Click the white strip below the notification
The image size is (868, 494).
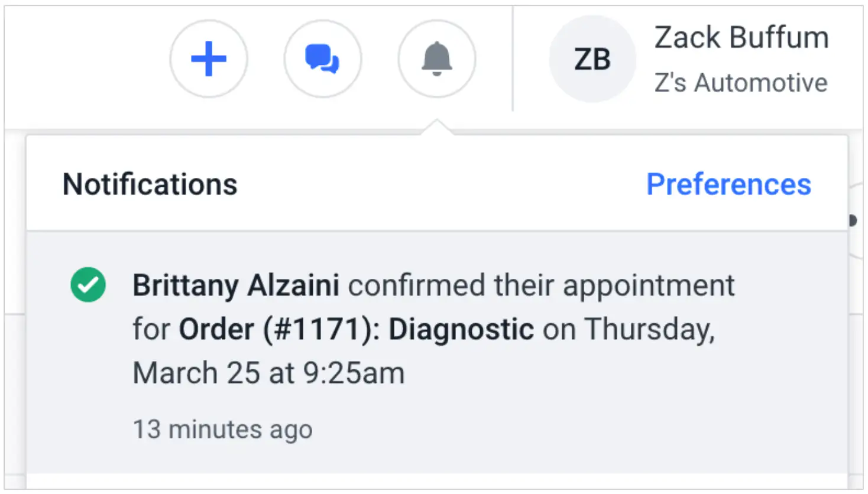pos(436,481)
